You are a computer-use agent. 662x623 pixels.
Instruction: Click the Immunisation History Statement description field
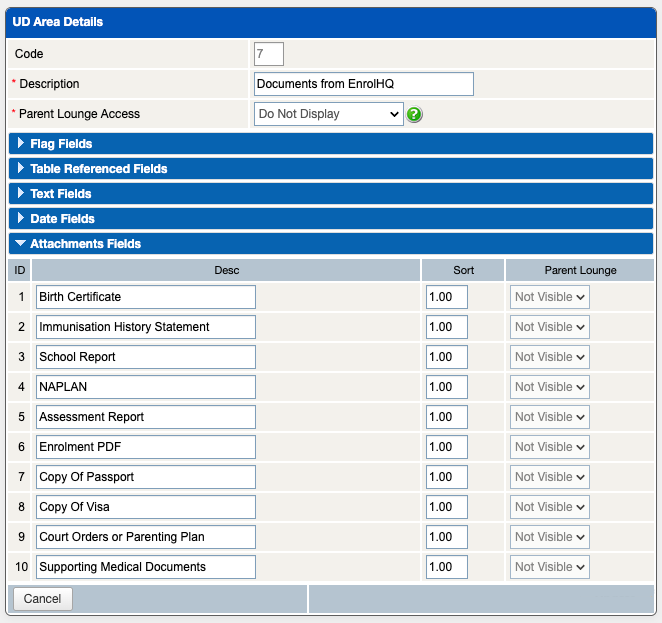pos(146,327)
